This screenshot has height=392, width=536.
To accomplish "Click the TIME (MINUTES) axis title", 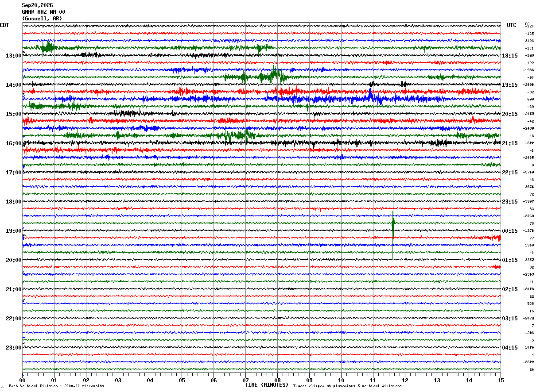I will [x=267, y=385].
